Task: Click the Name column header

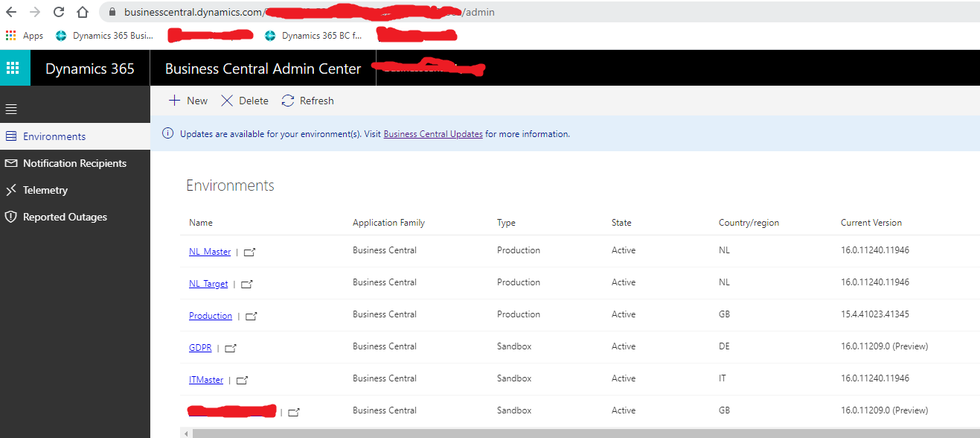Action: (201, 223)
